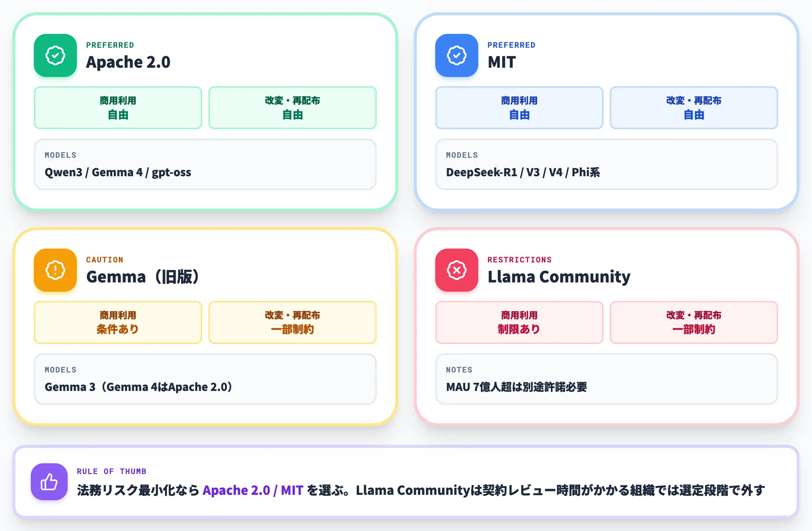This screenshot has height=531, width=812.
Task: Click the blue MIT checkmark badge icon
Action: click(457, 55)
